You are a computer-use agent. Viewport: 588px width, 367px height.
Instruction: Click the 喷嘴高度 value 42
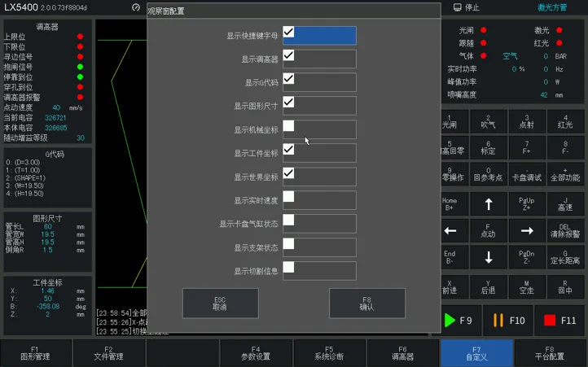coord(544,95)
